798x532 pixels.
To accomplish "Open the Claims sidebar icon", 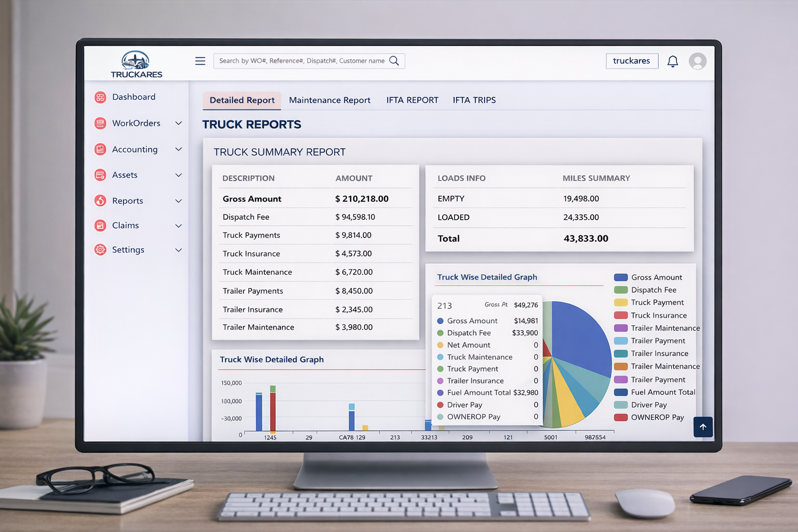I will coord(100,225).
